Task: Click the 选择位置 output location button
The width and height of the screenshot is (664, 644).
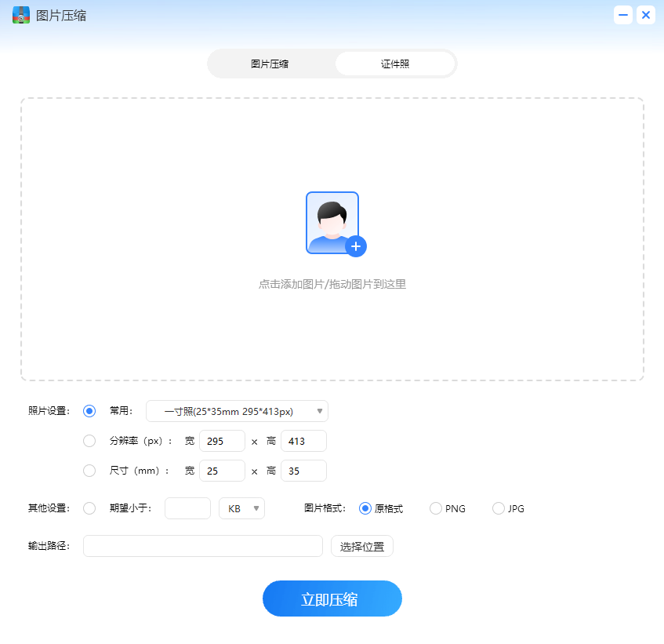Action: coord(361,546)
